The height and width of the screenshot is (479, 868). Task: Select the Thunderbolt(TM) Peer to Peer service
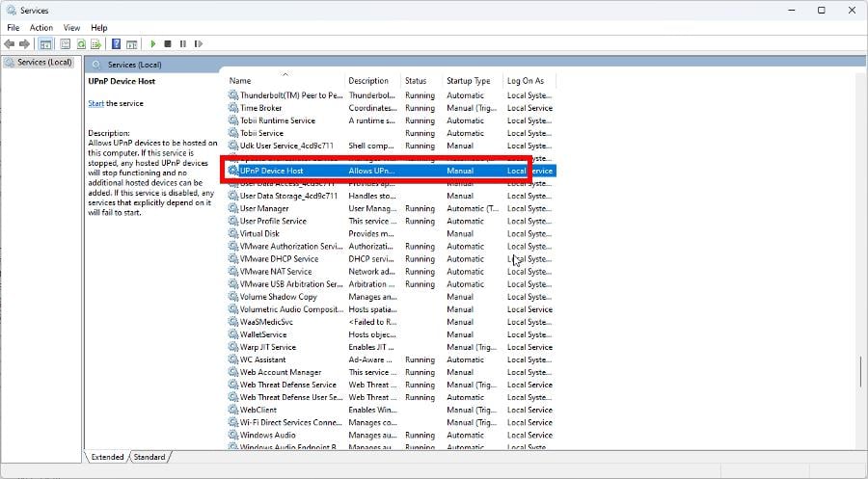click(x=391, y=95)
